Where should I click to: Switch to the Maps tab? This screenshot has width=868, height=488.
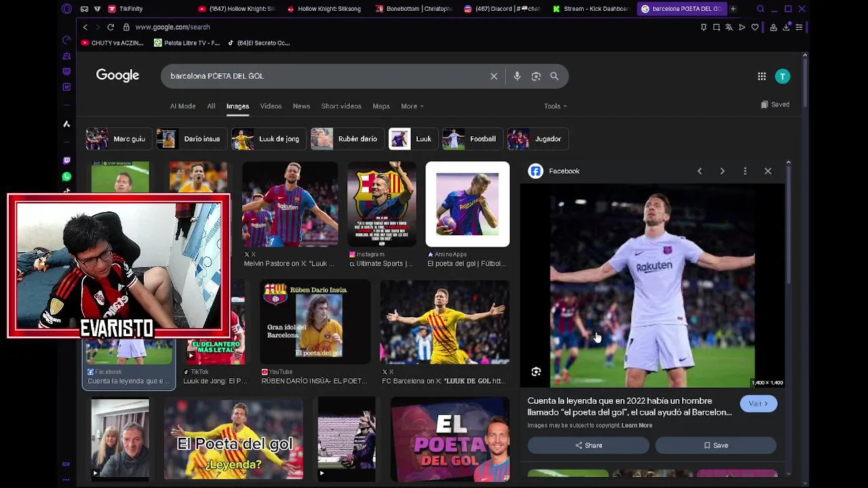pos(381,106)
